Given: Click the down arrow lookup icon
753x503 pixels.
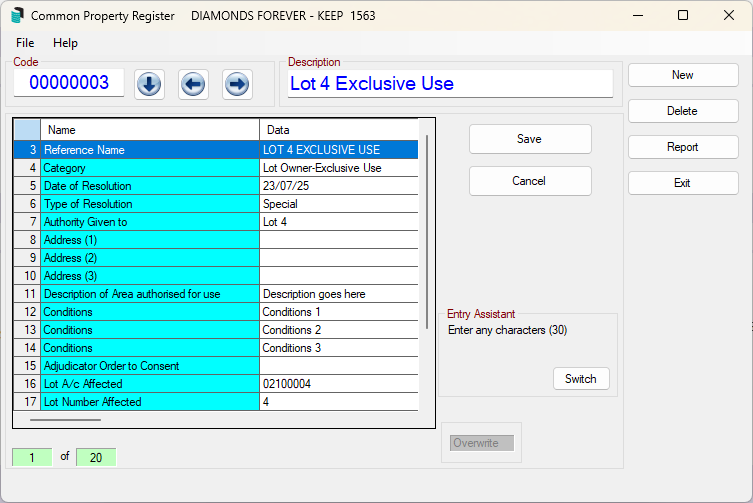Looking at the screenshot, I should (149, 85).
